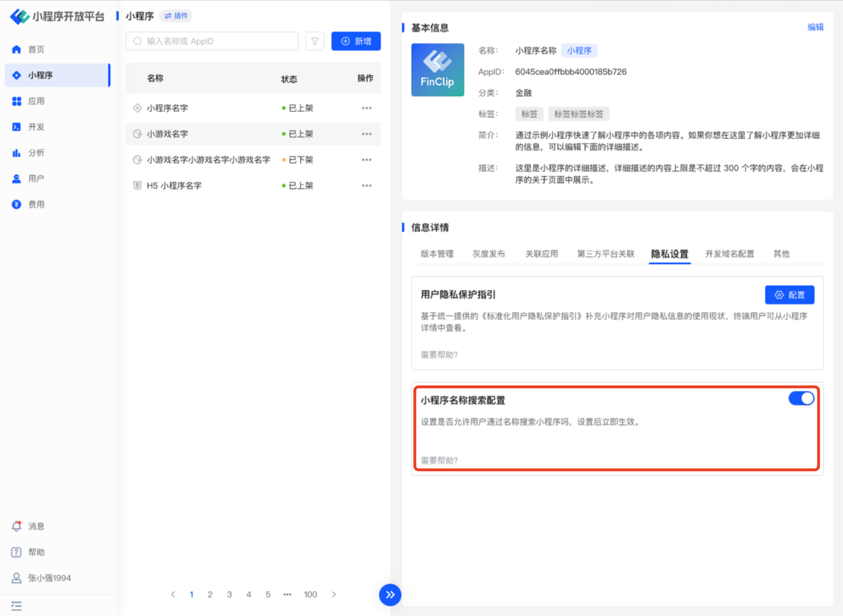
Task: Open more actions for H5 小程序名字
Action: (x=367, y=186)
